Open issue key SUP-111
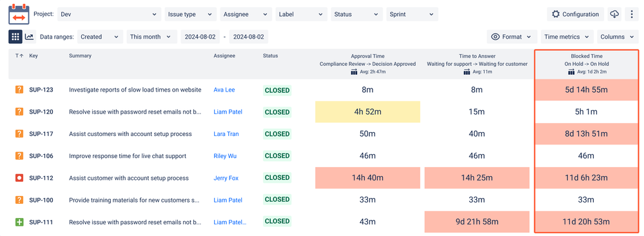 pyautogui.click(x=41, y=222)
